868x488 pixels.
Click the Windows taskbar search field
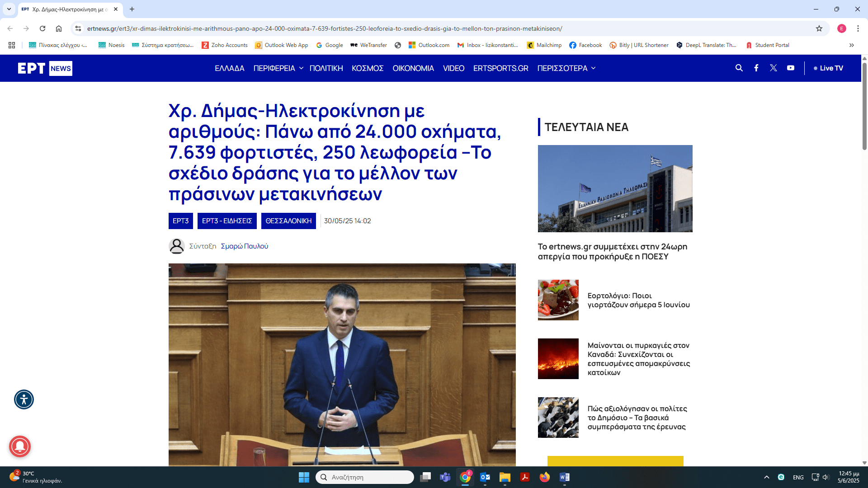pos(364,477)
